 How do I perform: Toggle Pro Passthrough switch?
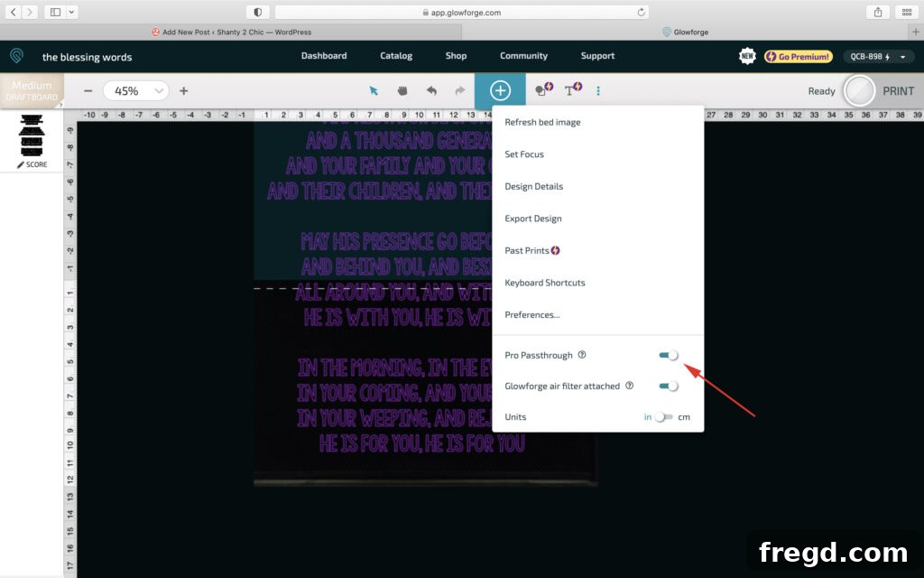click(669, 355)
